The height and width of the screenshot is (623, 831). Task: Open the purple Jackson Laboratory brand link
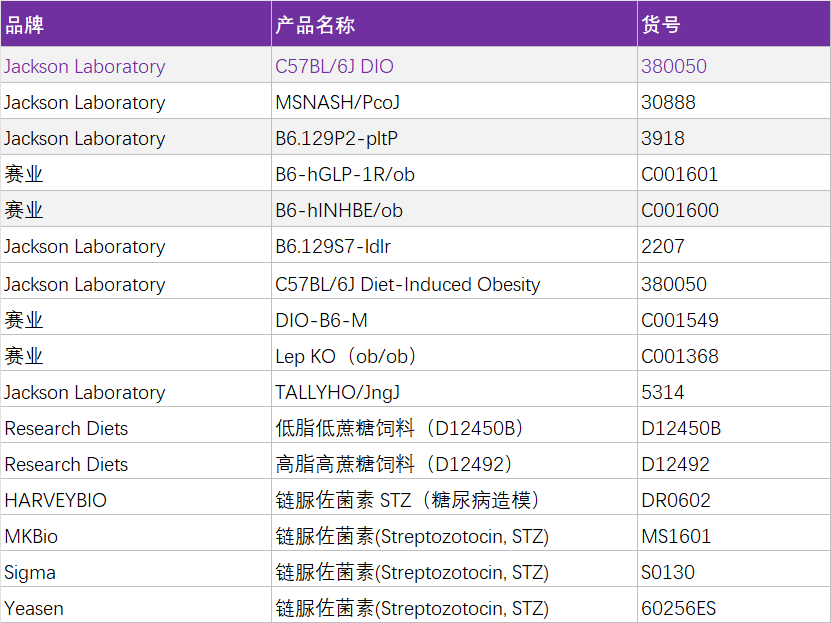click(85, 67)
